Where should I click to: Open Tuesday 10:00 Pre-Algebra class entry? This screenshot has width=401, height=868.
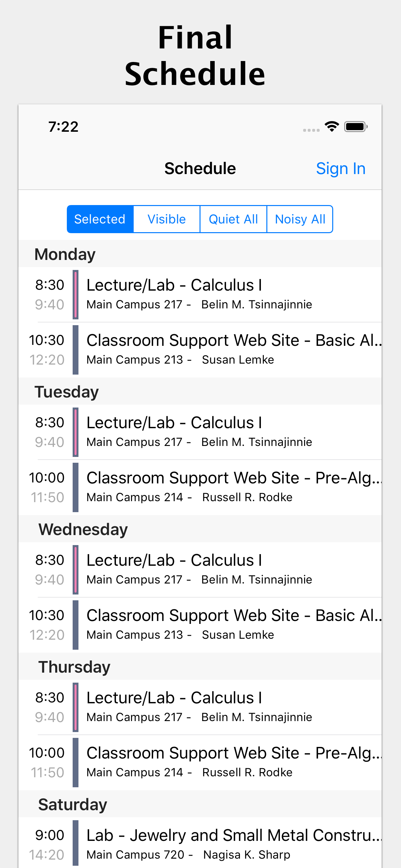[200, 487]
